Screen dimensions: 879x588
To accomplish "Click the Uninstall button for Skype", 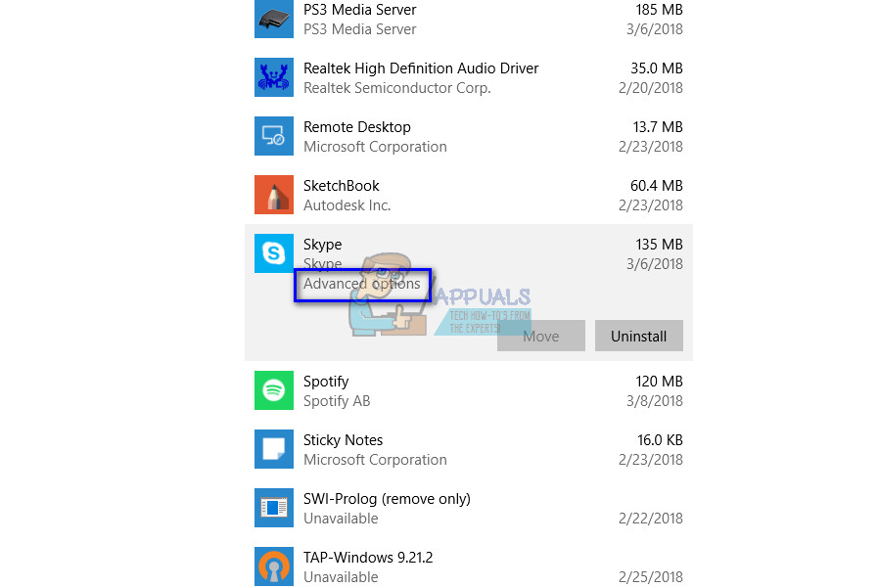I will [638, 336].
